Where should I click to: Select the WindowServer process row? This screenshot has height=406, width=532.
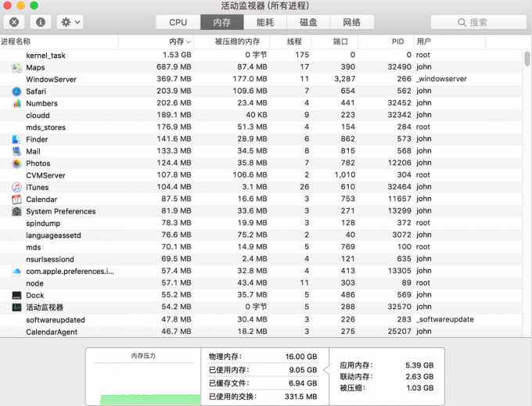coord(261,79)
